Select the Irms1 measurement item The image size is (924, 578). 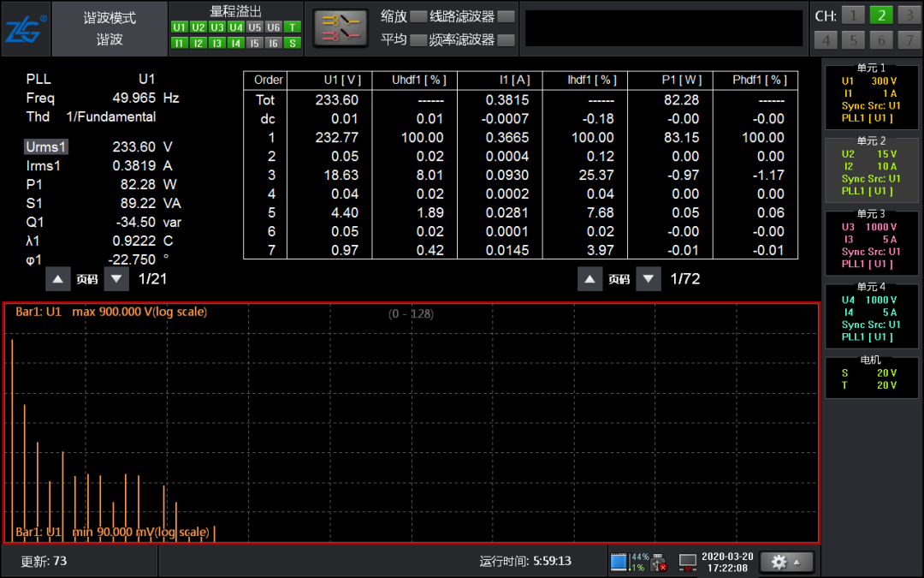click(43, 166)
